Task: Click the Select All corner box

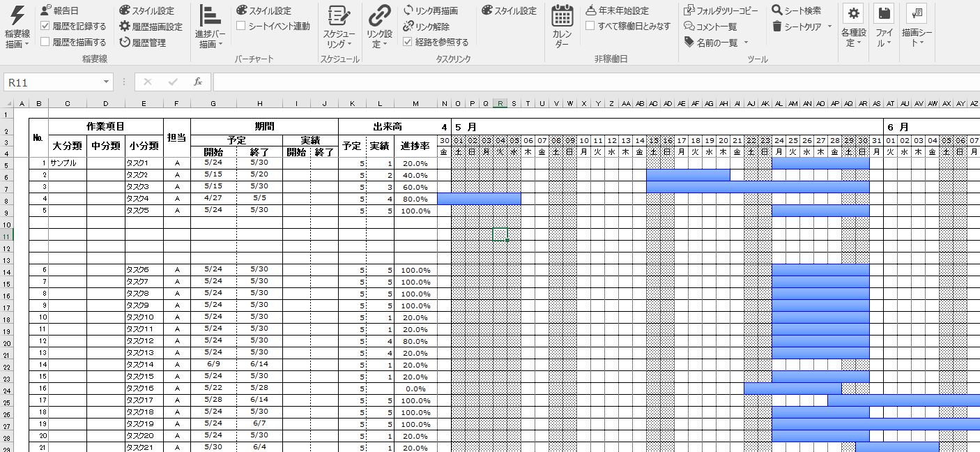Action: 7,104
